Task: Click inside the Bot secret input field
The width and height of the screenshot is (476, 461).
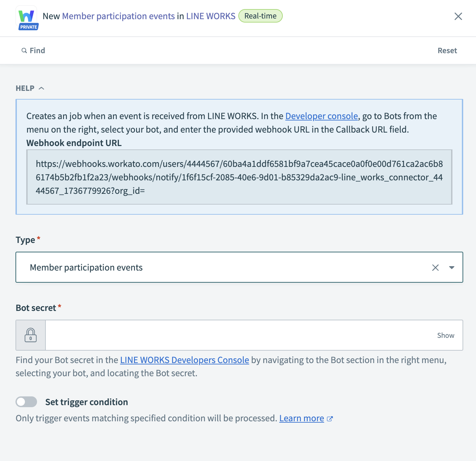Action: (236, 335)
